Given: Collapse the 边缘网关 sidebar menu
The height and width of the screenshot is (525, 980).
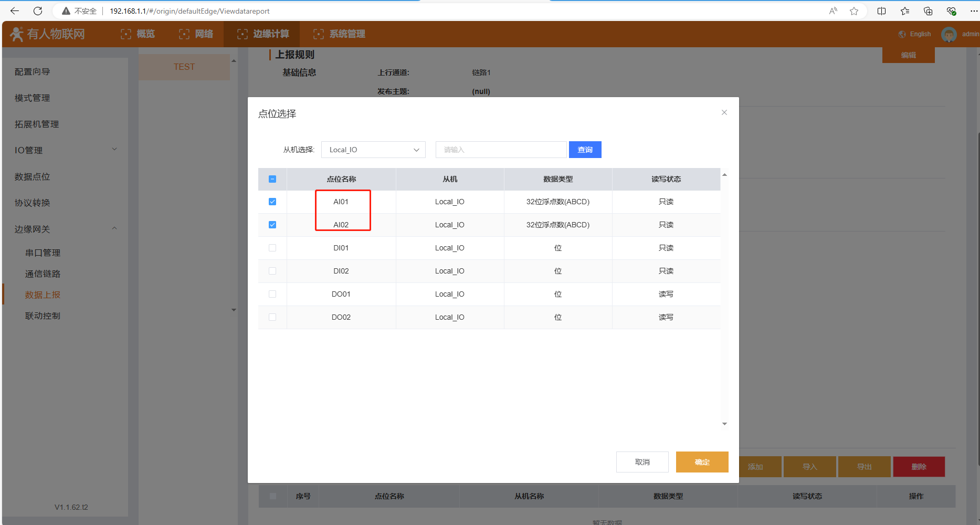Looking at the screenshot, I should (x=66, y=229).
